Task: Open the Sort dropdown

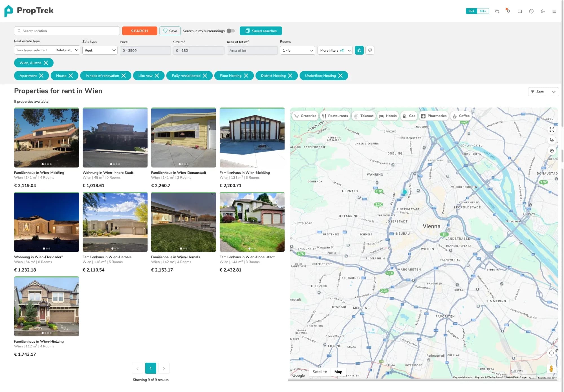Action: coord(543,92)
